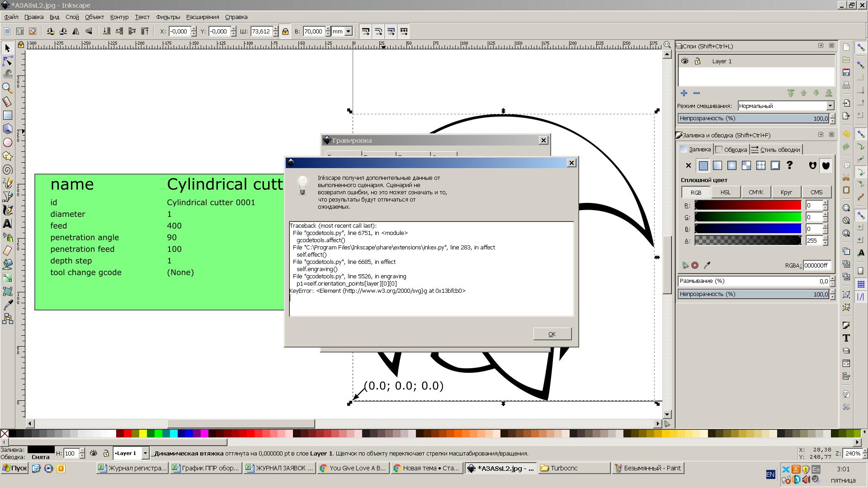Viewport: 868px width, 488px height.
Task: Open the mm units dropdown
Action: pyautogui.click(x=349, y=32)
